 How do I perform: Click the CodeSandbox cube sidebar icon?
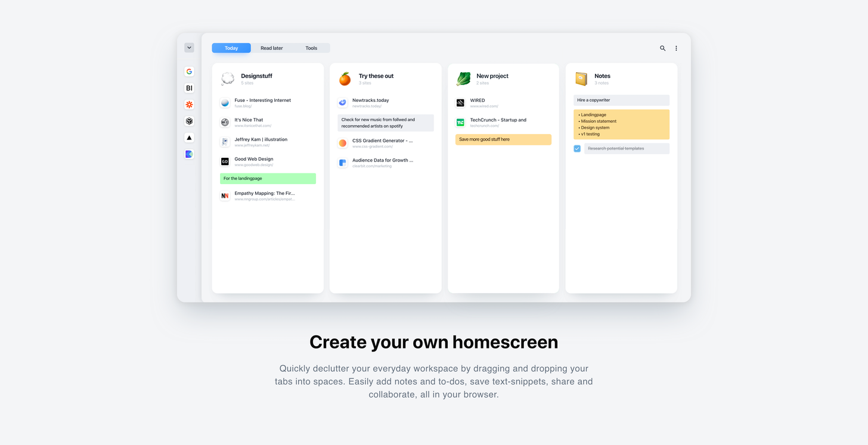189,121
